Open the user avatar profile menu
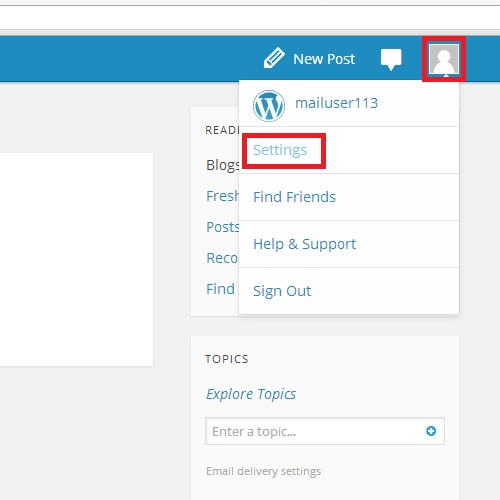 tap(444, 59)
